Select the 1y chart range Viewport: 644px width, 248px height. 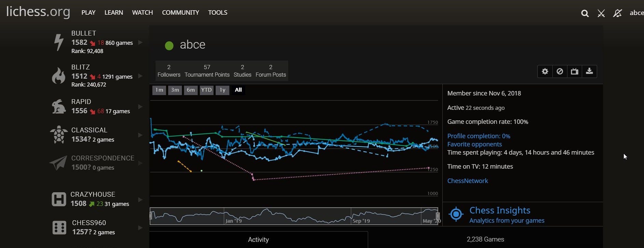tap(223, 90)
